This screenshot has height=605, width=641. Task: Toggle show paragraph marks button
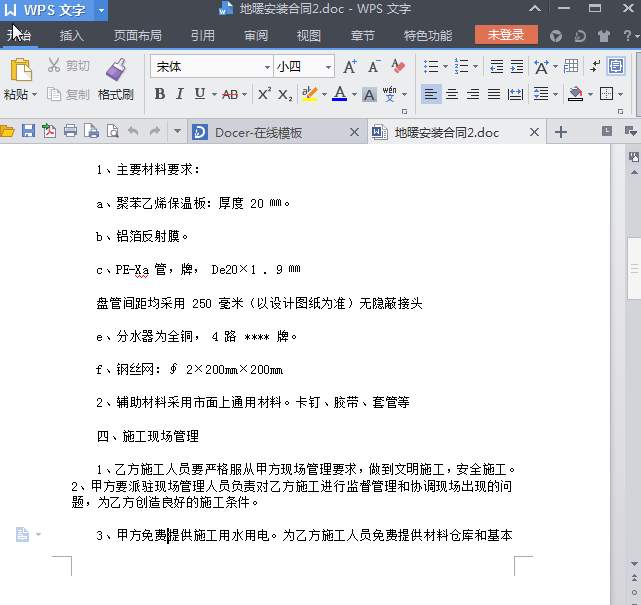click(x=595, y=66)
